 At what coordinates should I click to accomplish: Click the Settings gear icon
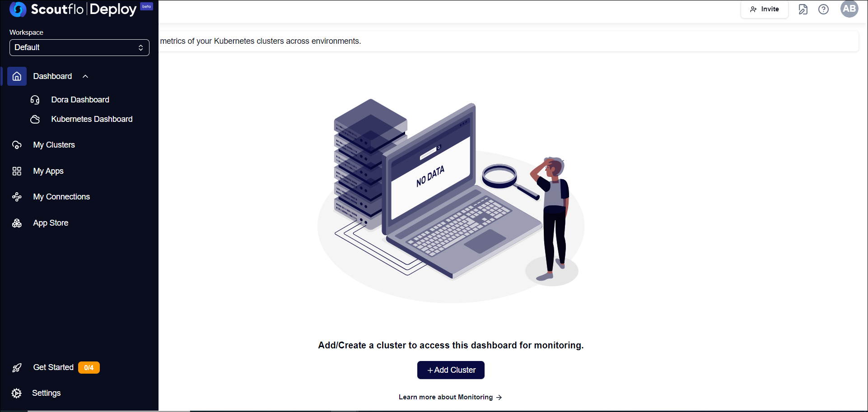pos(17,393)
